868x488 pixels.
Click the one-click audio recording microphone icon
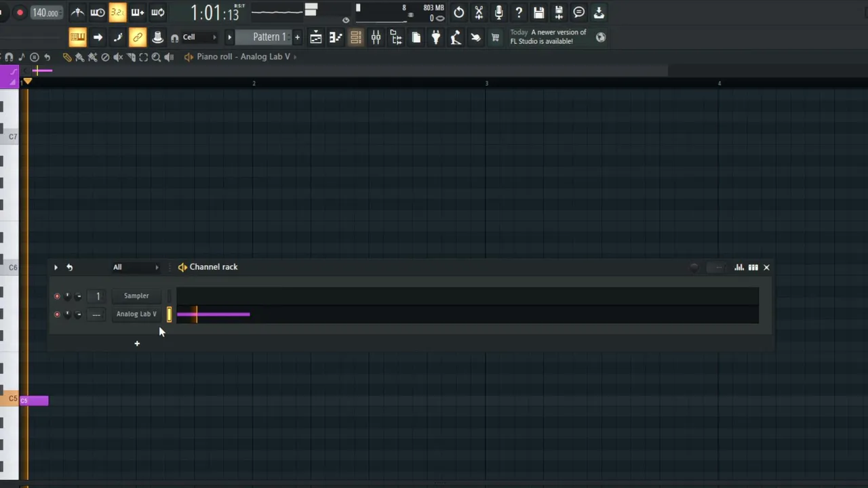pos(498,12)
